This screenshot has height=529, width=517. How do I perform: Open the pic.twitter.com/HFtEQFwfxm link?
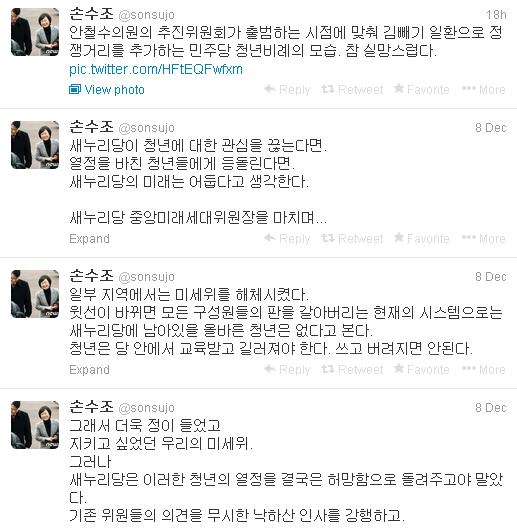tap(156, 69)
